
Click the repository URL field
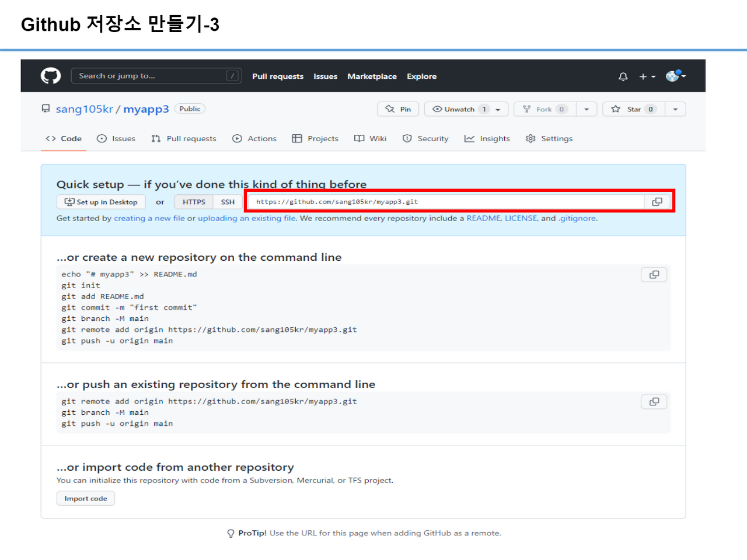tap(446, 202)
